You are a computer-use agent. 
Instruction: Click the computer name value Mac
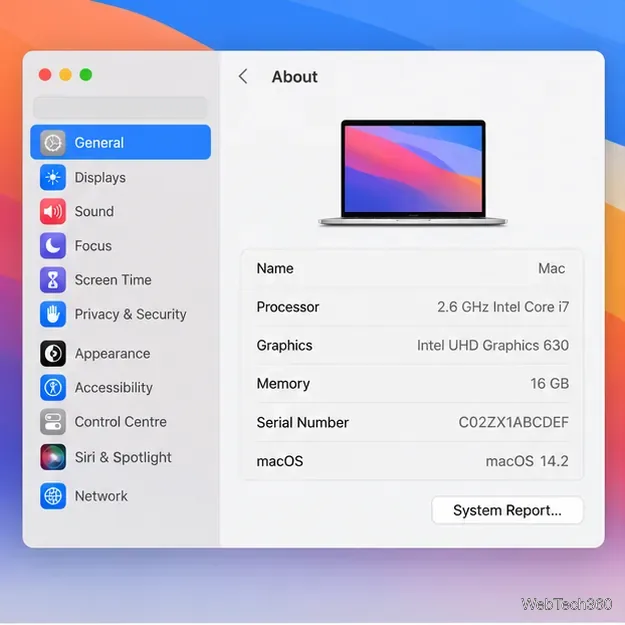[x=551, y=268]
